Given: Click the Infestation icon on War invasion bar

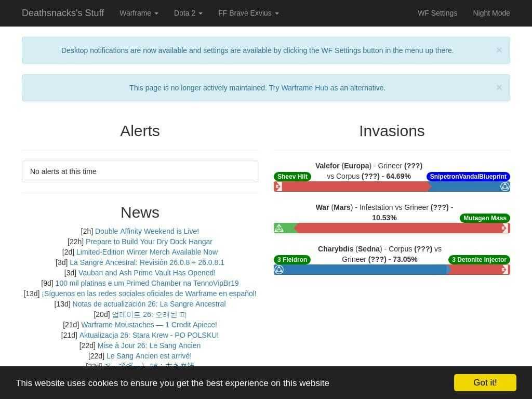Looking at the screenshot, I should tap(279, 229).
